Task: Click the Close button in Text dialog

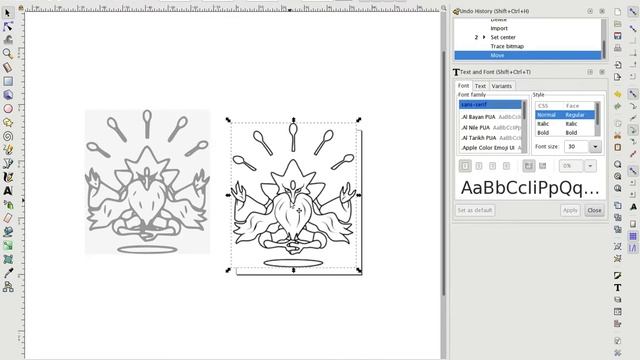Action: pyautogui.click(x=594, y=210)
